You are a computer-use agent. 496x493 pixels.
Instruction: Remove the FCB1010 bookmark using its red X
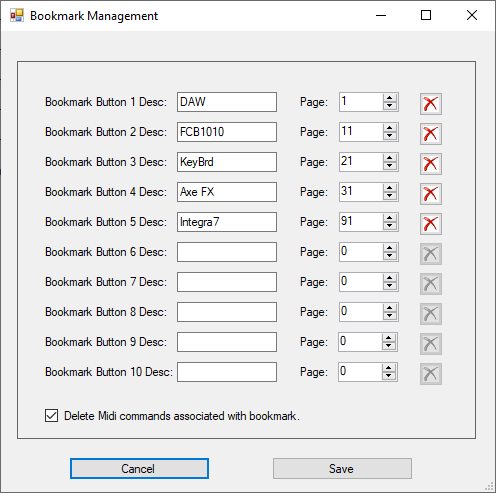click(x=431, y=134)
